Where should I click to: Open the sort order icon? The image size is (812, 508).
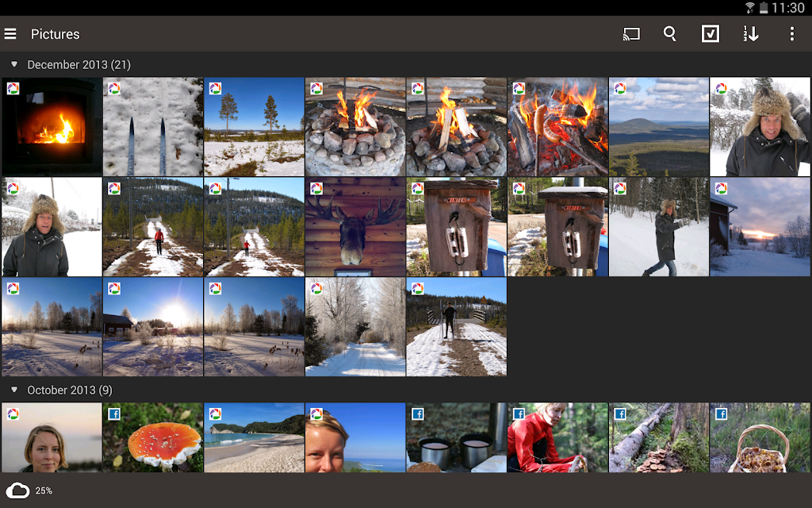pyautogui.click(x=751, y=33)
